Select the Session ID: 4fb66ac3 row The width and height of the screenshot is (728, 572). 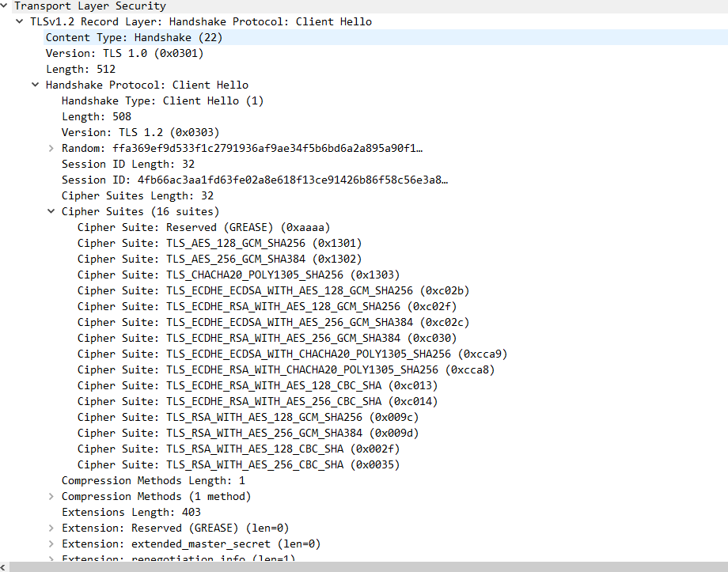[255, 180]
